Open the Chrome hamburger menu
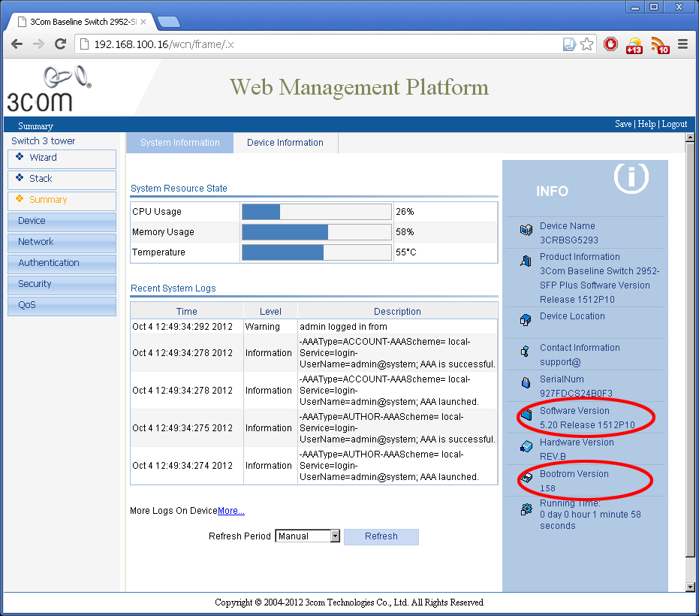The width and height of the screenshot is (699, 616). click(682, 44)
